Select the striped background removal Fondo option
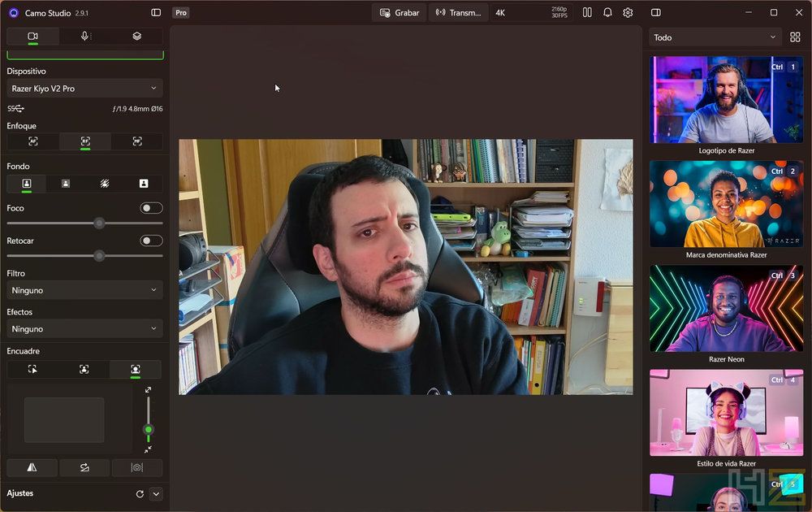Screen dimensions: 812x512 click(x=105, y=184)
